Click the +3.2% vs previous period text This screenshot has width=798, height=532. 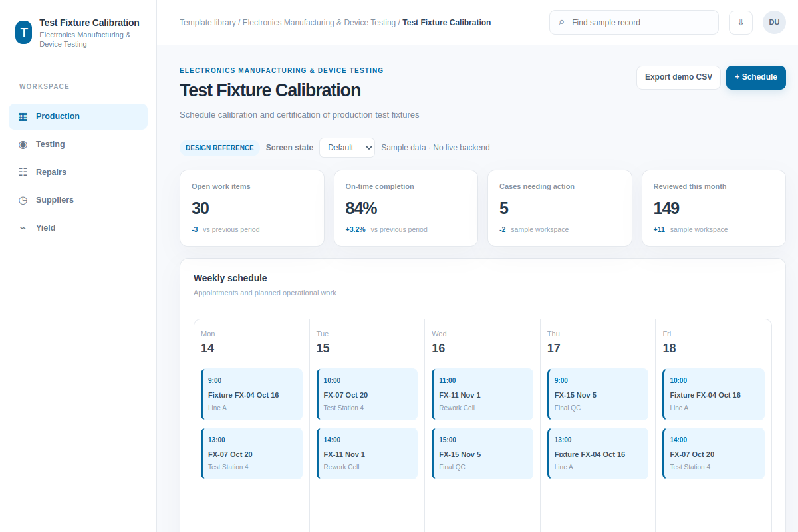(386, 229)
